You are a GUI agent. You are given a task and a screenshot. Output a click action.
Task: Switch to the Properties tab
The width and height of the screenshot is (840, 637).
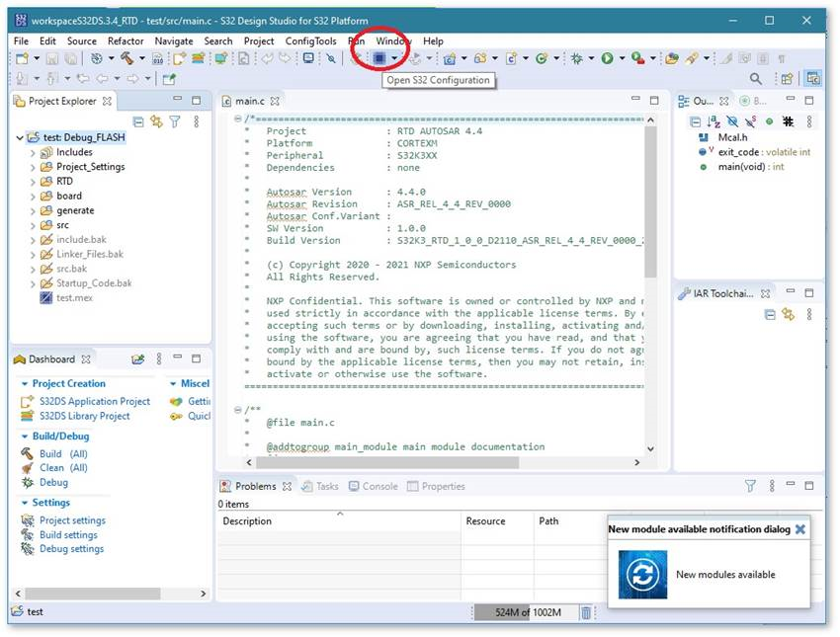436,486
